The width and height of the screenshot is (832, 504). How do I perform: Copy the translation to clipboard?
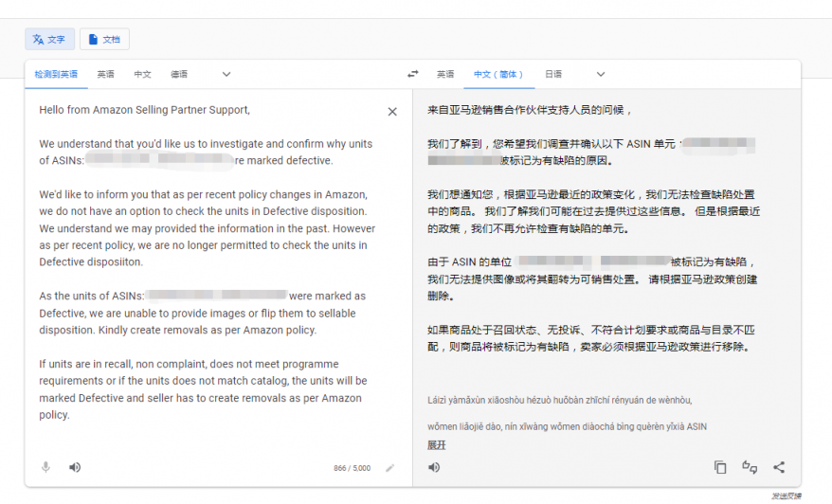click(x=720, y=467)
